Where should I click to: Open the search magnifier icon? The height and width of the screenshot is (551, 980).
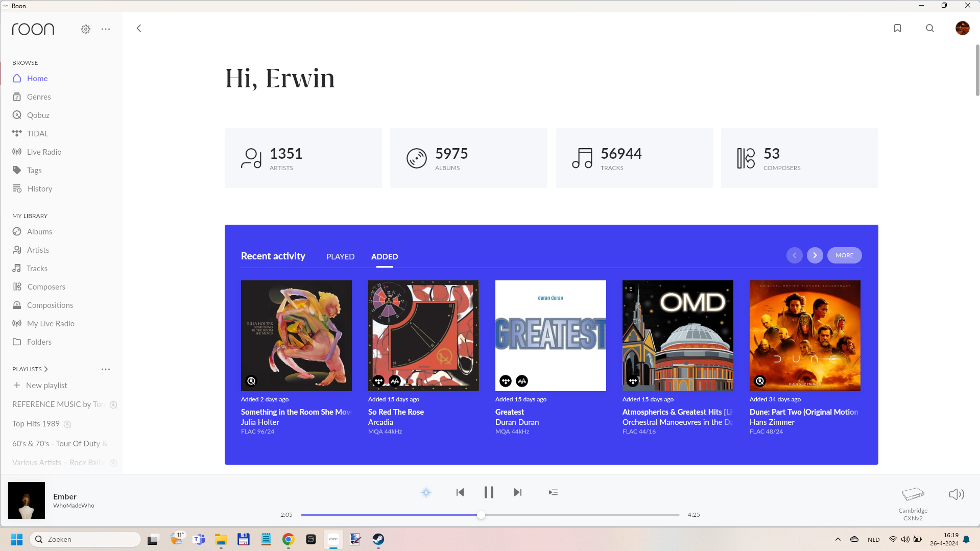pyautogui.click(x=930, y=28)
